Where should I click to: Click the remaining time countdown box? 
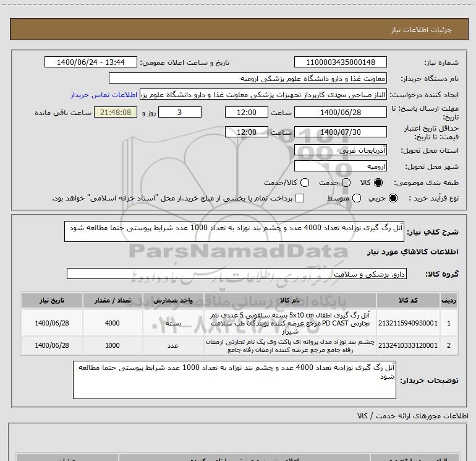[x=116, y=112]
